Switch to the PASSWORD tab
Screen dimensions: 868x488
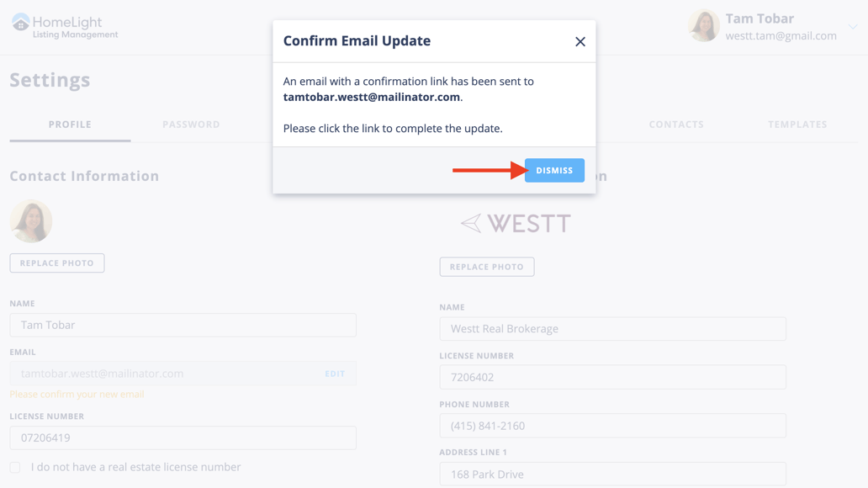(x=191, y=124)
